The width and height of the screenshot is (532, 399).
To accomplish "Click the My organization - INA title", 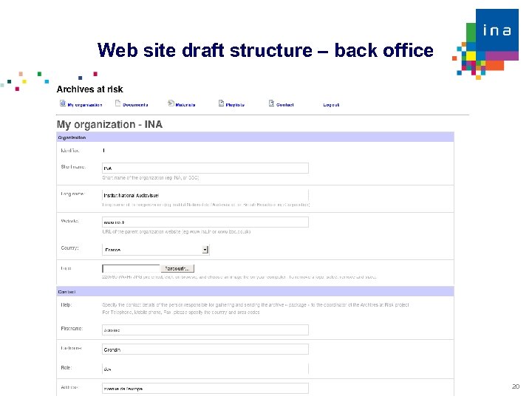I will tap(109, 125).
